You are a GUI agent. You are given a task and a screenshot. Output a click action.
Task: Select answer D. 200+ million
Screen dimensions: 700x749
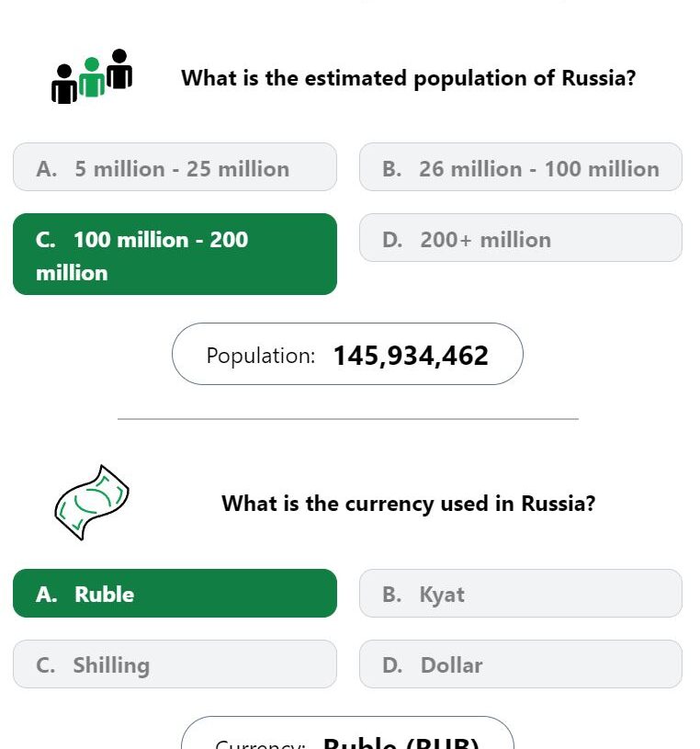(521, 237)
